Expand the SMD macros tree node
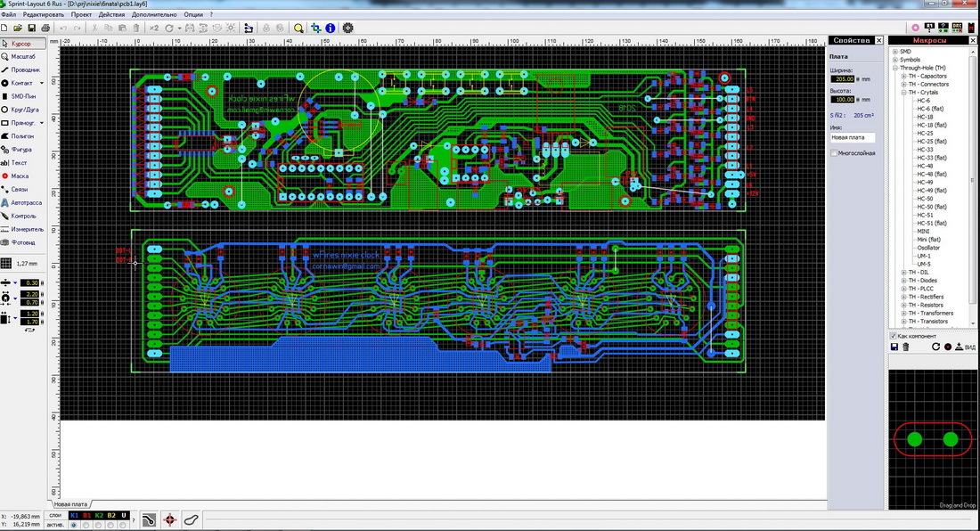 pos(895,52)
